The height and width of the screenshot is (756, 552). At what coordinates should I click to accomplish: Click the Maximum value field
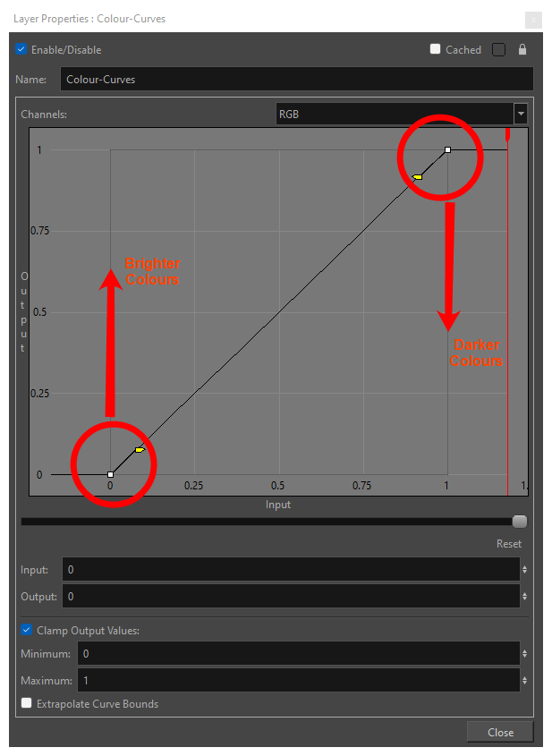tap(299, 680)
